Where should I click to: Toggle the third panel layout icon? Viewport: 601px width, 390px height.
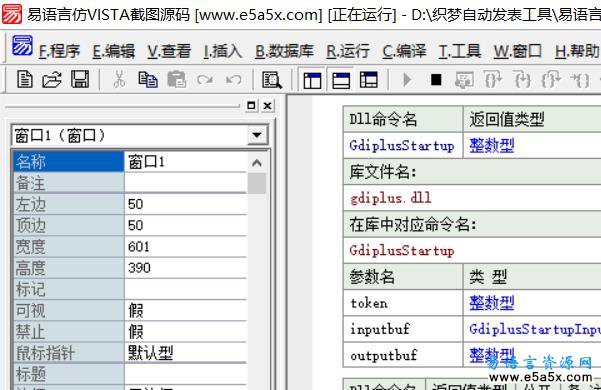[x=369, y=80]
